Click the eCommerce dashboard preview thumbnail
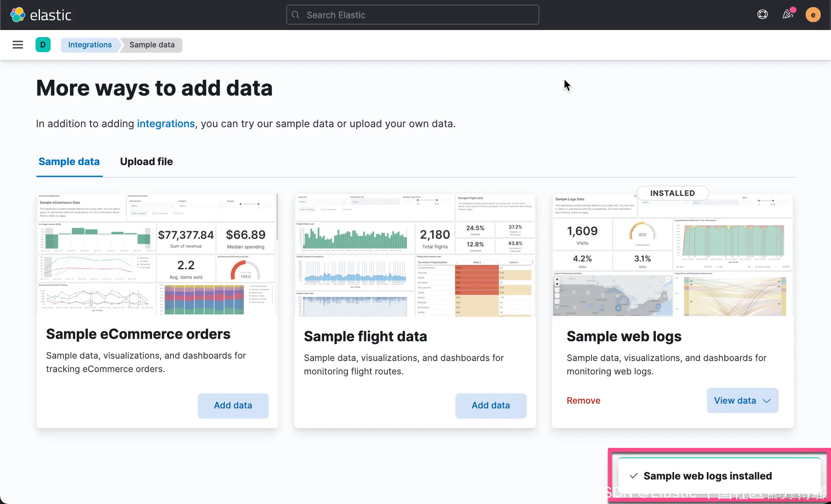The height and width of the screenshot is (504, 831). pos(157,254)
